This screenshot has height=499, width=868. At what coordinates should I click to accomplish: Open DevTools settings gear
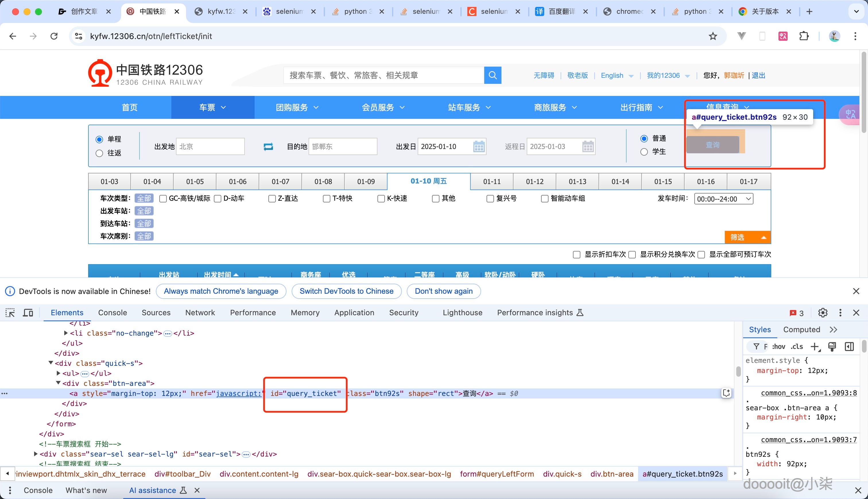tap(823, 313)
